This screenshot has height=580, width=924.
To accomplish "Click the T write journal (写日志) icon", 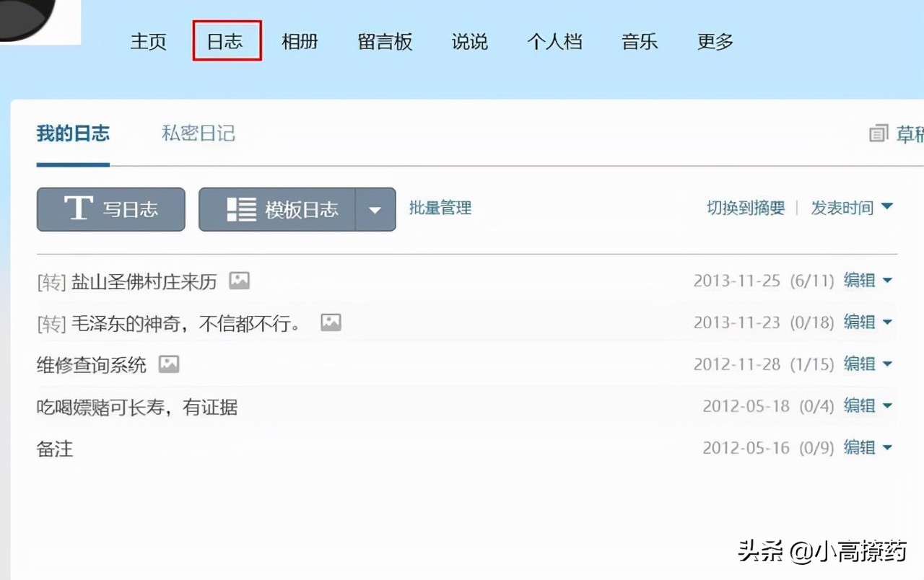I will (79, 209).
